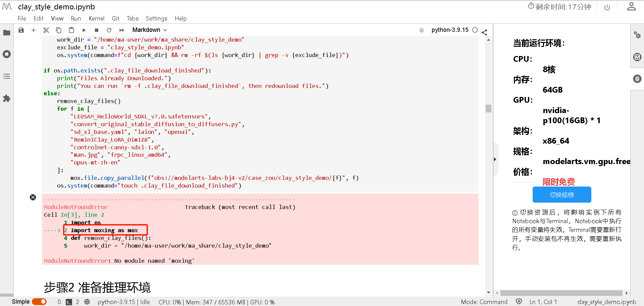Click the error indicator icon beside output

(x=33, y=197)
